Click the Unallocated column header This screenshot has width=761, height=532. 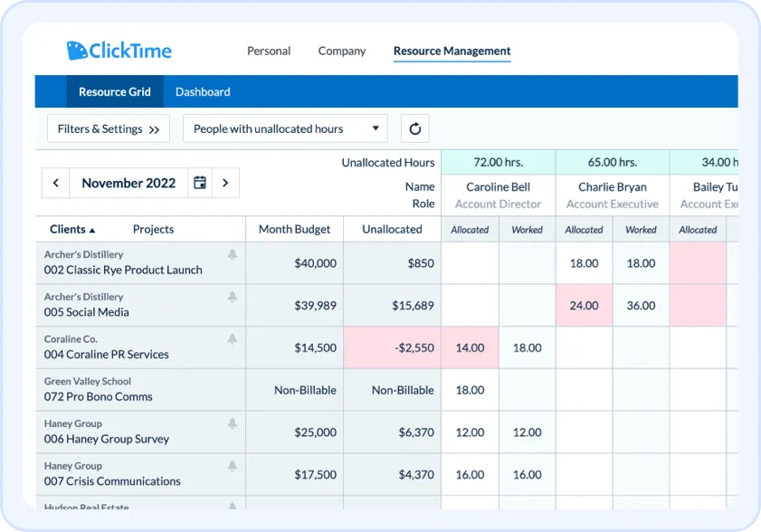pos(392,229)
